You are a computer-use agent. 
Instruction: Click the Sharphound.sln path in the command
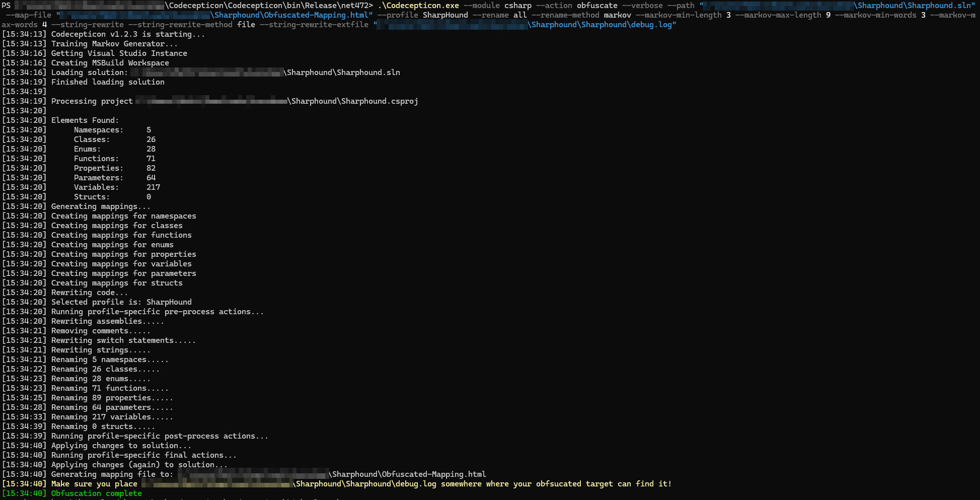914,6
